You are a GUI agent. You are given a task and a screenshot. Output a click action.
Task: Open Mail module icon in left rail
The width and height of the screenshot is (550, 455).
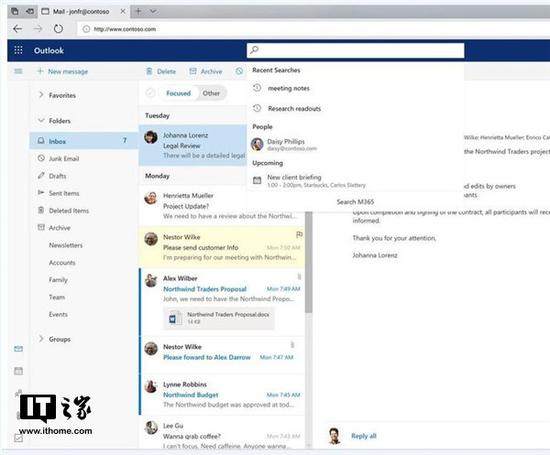coord(18,349)
